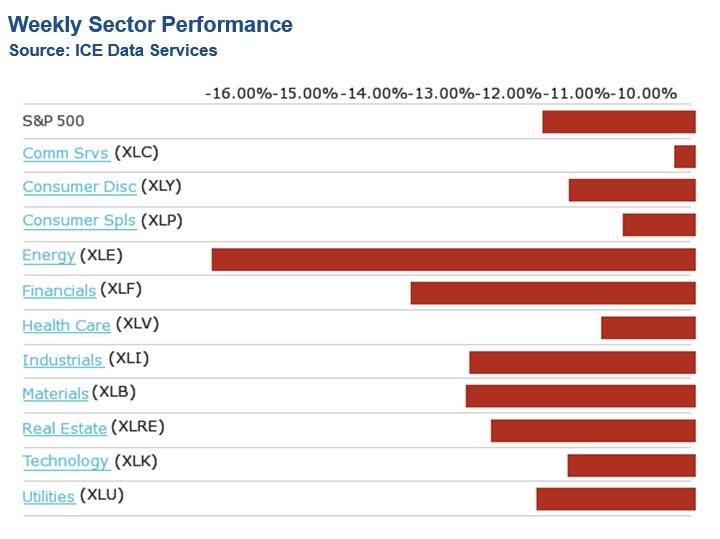Click the Financials (XLF) performance bar

coord(552,293)
